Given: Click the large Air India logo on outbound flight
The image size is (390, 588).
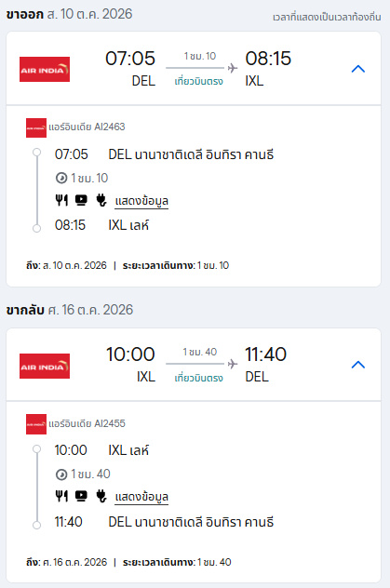Looking at the screenshot, I should 45,70.
